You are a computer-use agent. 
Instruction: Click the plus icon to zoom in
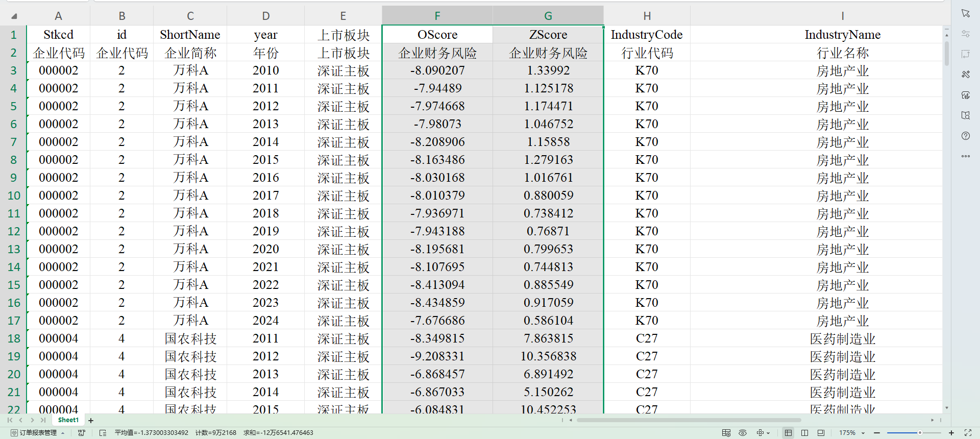[951, 433]
